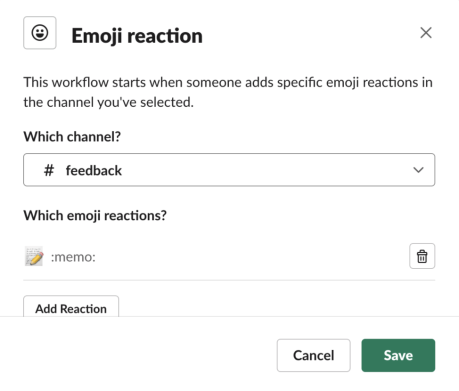The width and height of the screenshot is (459, 391).
Task: Click the hash symbol in the channel selector
Action: tap(49, 170)
